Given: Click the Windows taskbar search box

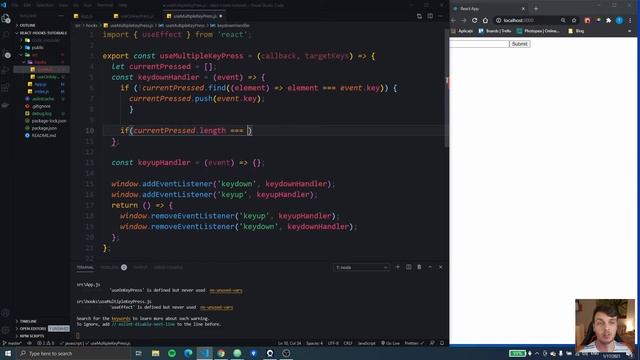Looking at the screenshot, I should click(x=73, y=353).
